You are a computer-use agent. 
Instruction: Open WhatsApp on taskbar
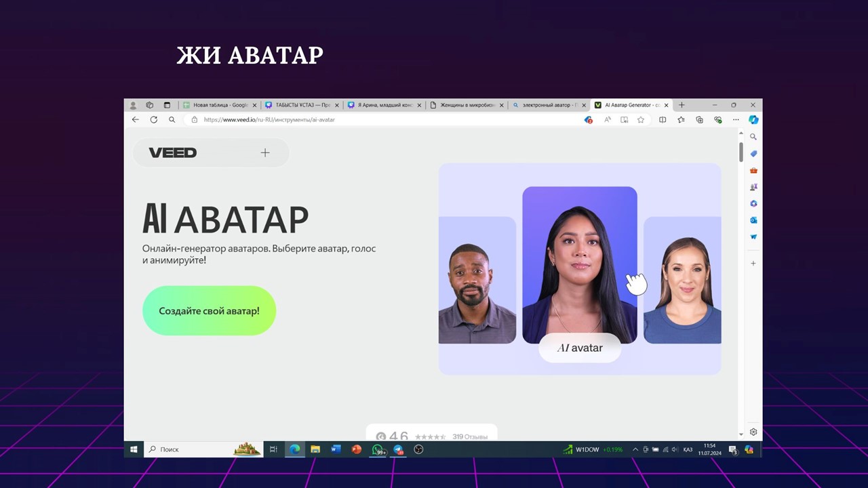click(378, 449)
